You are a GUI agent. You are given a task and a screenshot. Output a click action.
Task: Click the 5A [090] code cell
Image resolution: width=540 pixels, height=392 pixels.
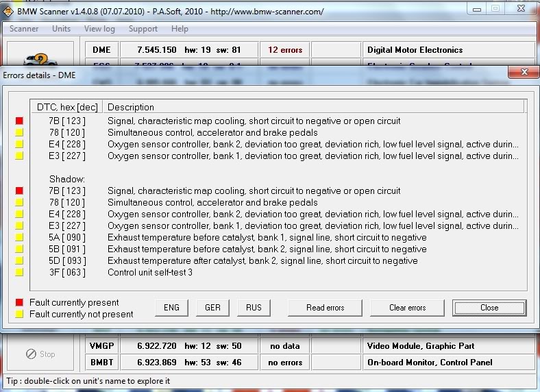coord(66,238)
